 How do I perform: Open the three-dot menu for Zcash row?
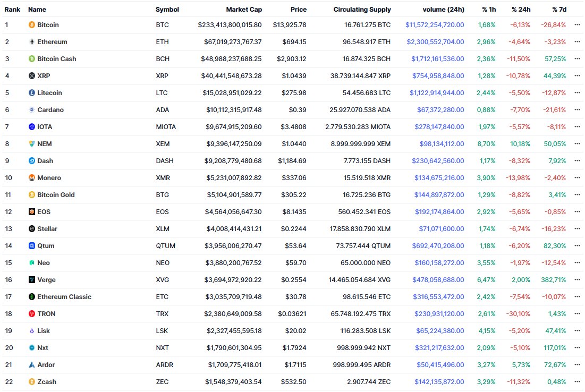pos(577,381)
